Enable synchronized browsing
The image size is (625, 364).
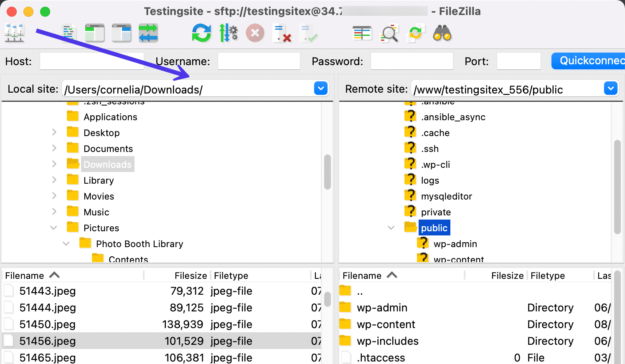click(x=415, y=33)
